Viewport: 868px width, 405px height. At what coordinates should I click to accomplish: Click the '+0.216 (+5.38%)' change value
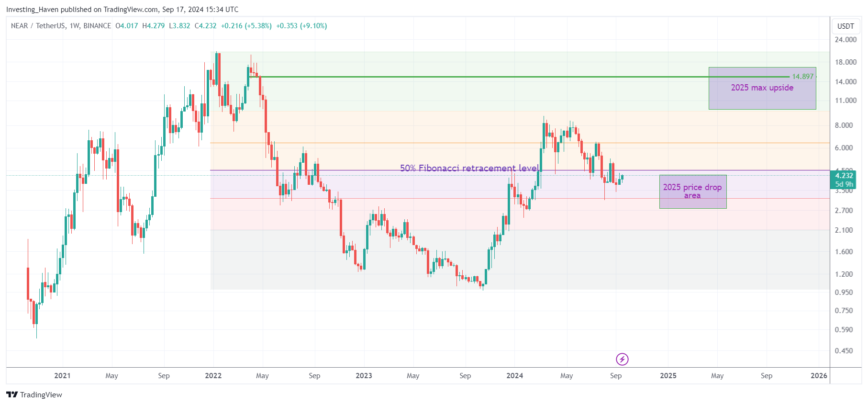[x=246, y=26]
